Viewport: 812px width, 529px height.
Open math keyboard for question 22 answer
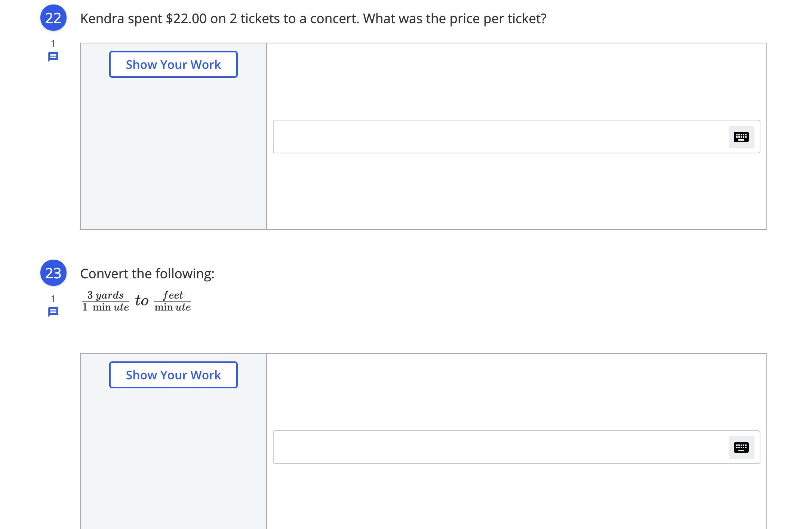coord(741,137)
